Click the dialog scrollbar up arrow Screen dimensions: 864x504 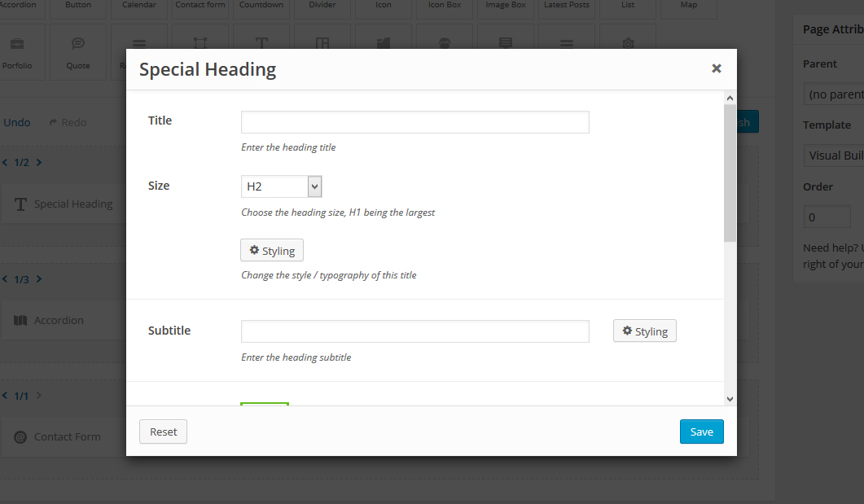(x=730, y=98)
